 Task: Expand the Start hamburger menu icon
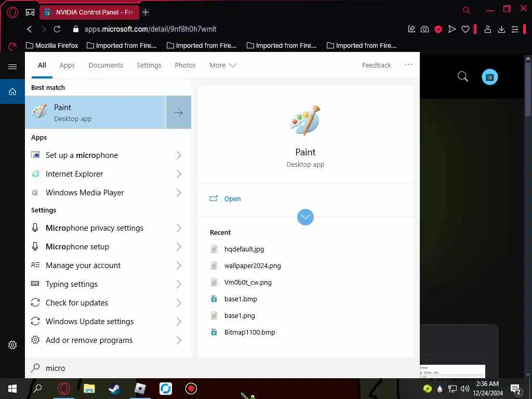coord(12,66)
